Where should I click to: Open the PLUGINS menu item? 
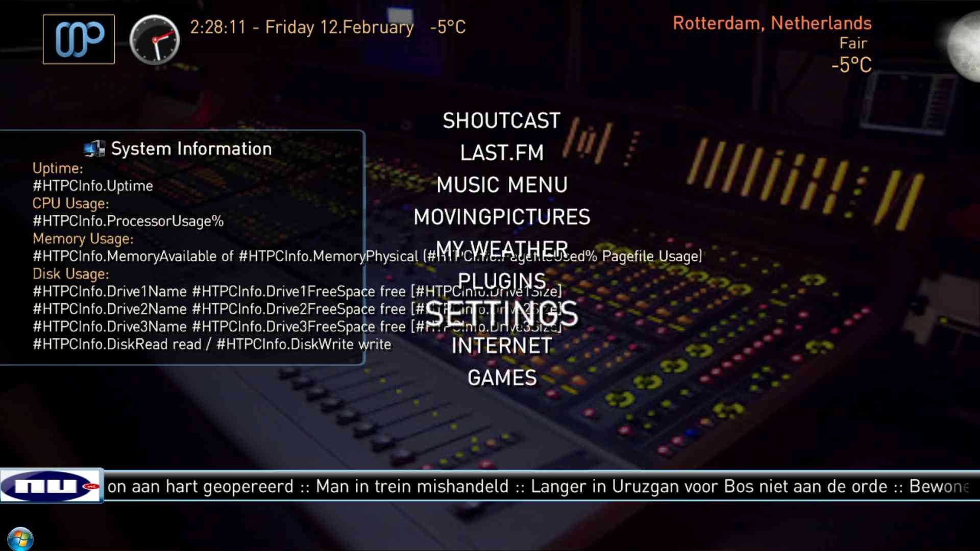(x=501, y=281)
